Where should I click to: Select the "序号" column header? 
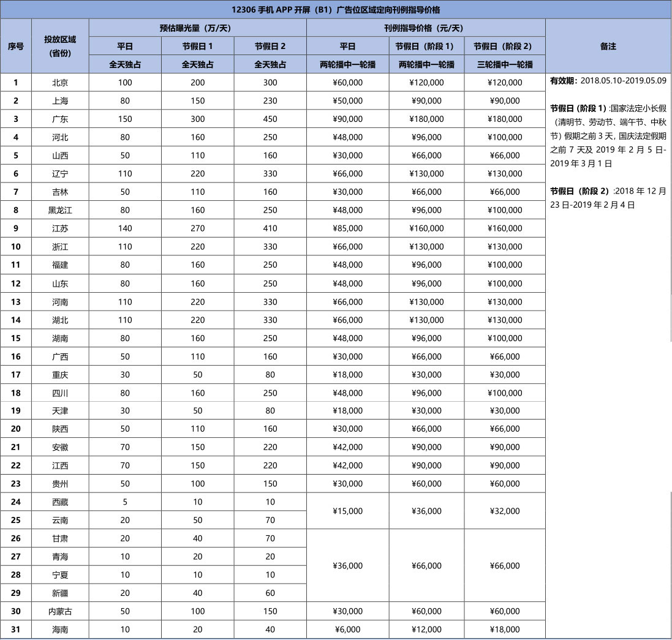(x=16, y=47)
